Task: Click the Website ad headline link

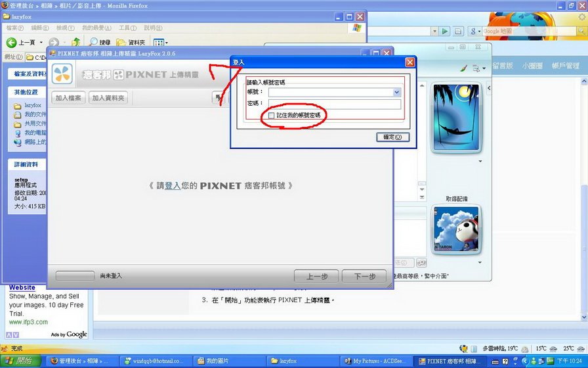Action: click(x=22, y=287)
